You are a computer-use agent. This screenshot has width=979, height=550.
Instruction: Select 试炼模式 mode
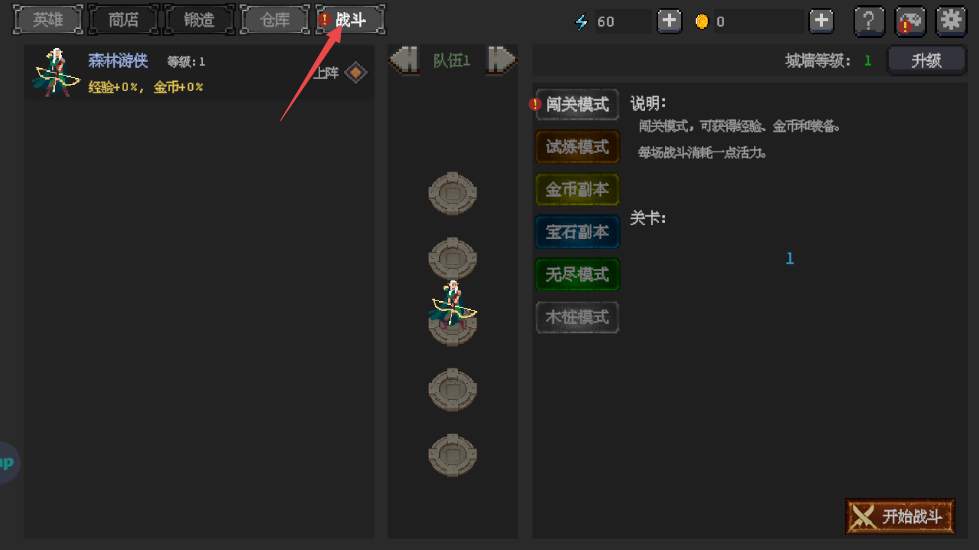click(577, 147)
